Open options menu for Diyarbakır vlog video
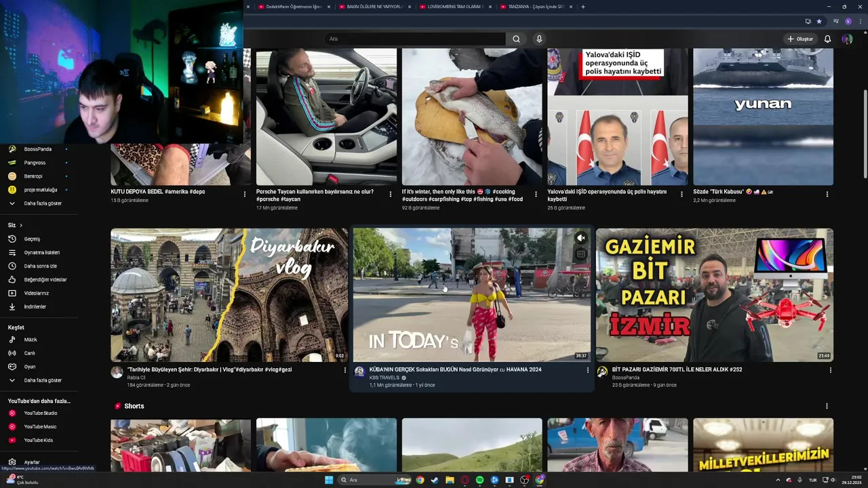868x488 pixels. (x=344, y=370)
